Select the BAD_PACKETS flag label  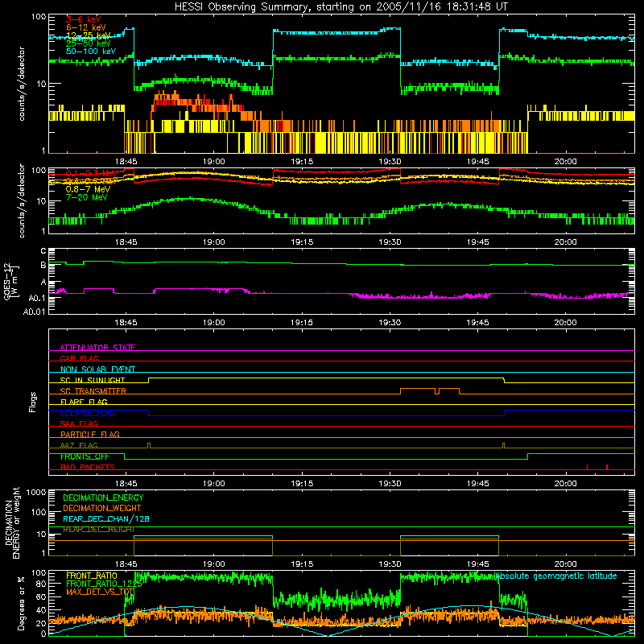click(x=88, y=467)
